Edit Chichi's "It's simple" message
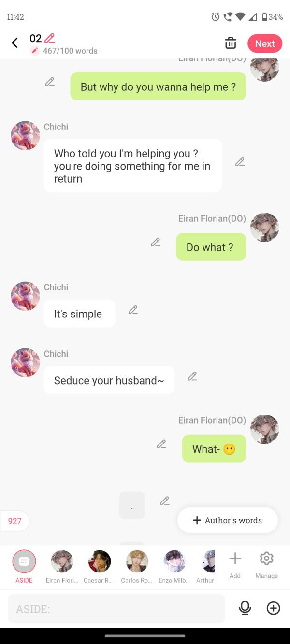This screenshot has height=644, width=290. 133,310
